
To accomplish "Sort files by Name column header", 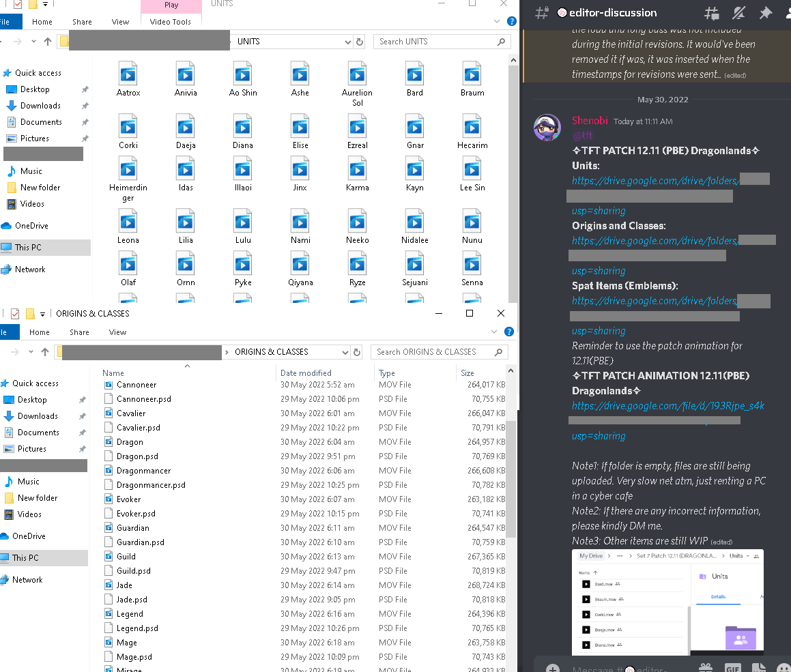I will [x=113, y=373].
